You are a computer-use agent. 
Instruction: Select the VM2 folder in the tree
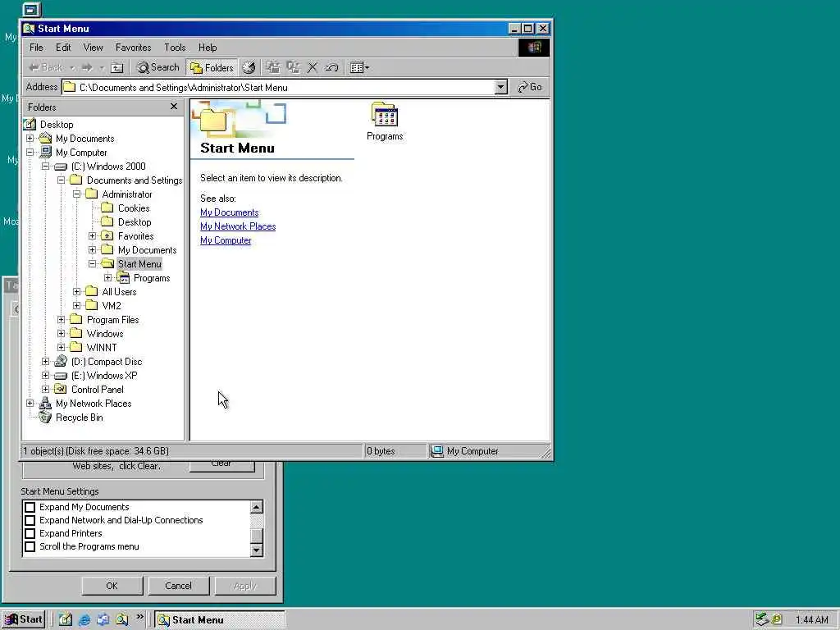pos(112,305)
